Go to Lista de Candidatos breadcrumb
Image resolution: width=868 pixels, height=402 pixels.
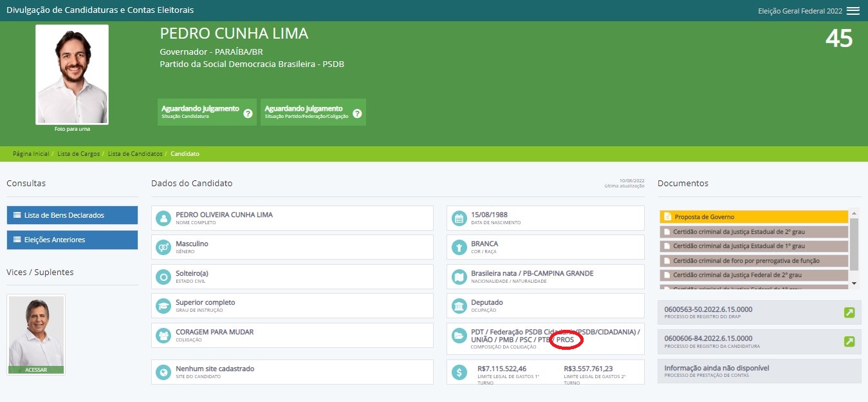coord(135,154)
